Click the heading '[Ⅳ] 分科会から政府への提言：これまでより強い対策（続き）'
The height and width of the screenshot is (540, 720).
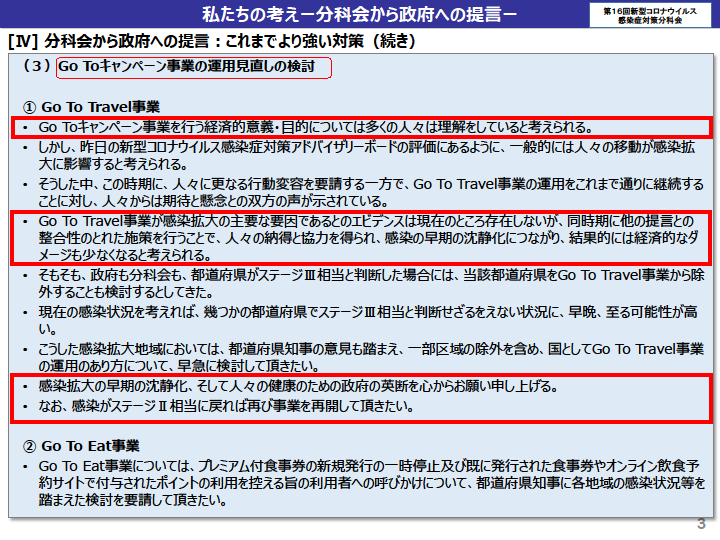click(x=212, y=41)
